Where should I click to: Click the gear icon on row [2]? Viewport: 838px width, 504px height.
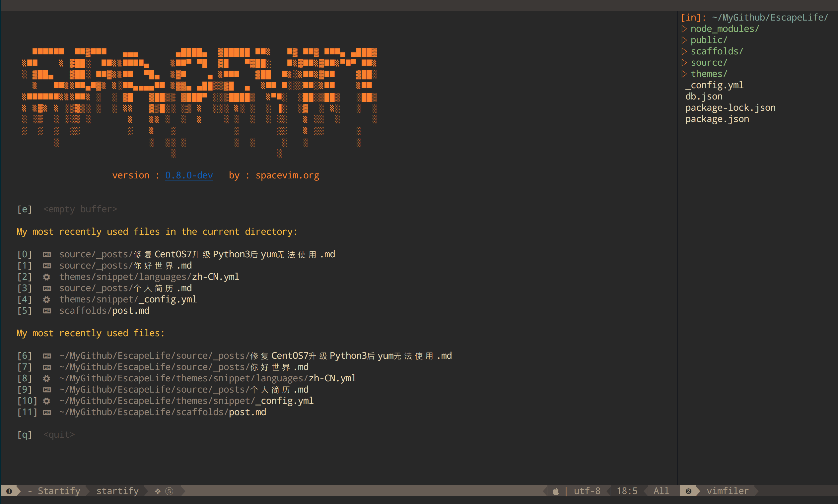pyautogui.click(x=47, y=277)
